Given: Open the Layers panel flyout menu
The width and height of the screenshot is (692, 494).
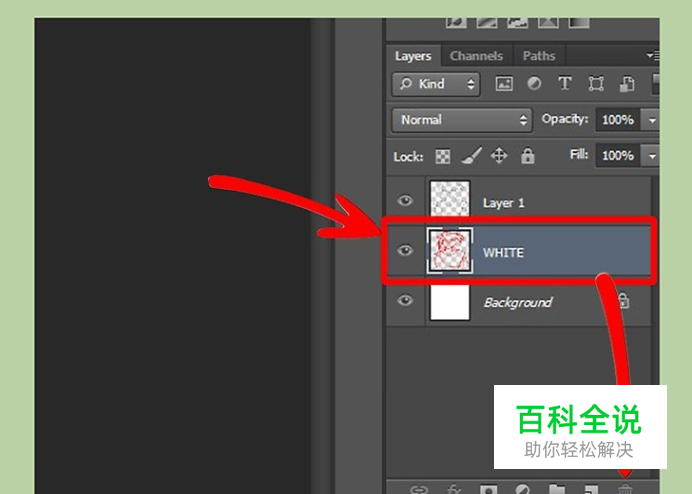Looking at the screenshot, I should [653, 56].
